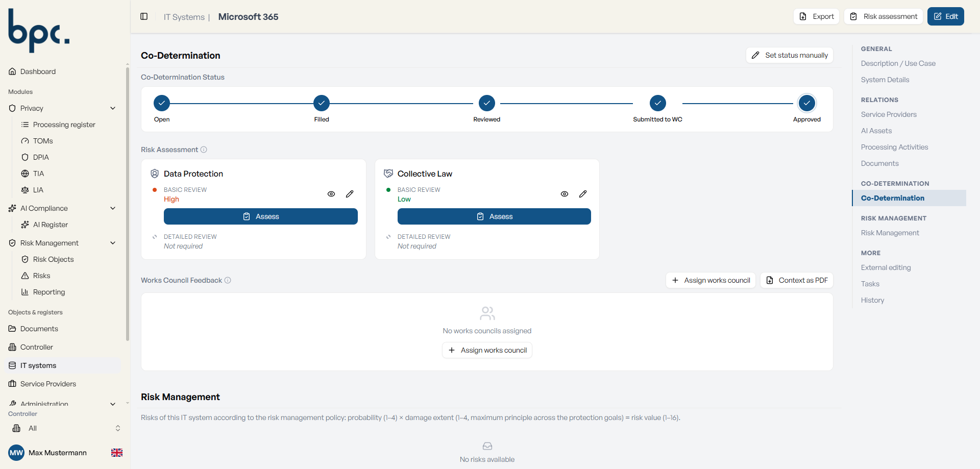Click the blue Edit button
980x469 pixels.
click(945, 16)
